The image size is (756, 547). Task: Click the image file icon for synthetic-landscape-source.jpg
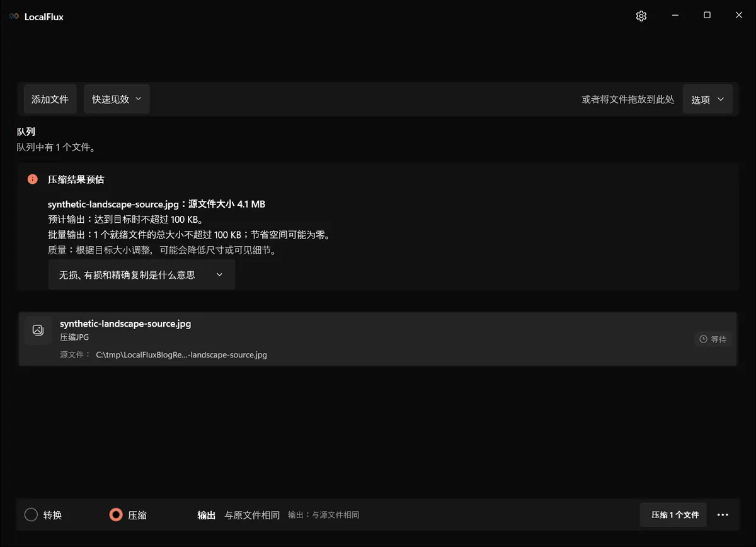pyautogui.click(x=38, y=330)
